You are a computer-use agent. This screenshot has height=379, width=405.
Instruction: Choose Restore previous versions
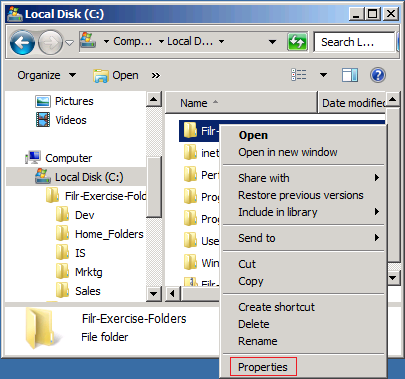pyautogui.click(x=301, y=195)
